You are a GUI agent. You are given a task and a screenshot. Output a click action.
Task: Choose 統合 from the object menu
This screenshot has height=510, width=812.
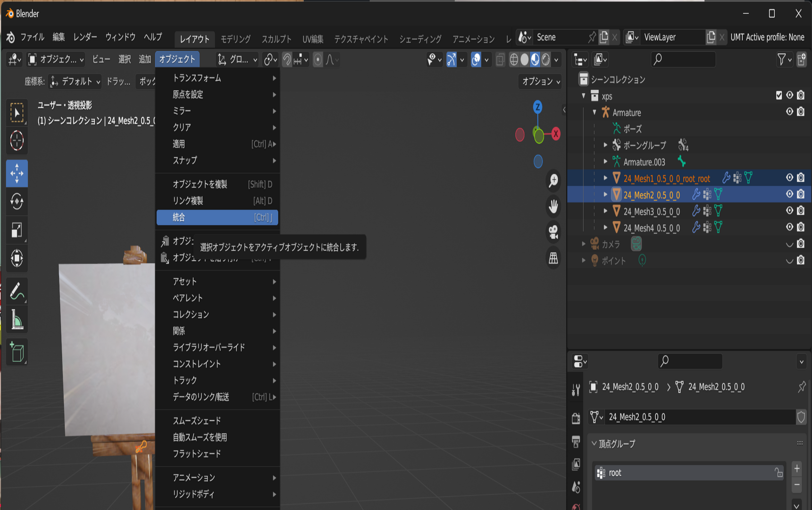click(x=218, y=217)
